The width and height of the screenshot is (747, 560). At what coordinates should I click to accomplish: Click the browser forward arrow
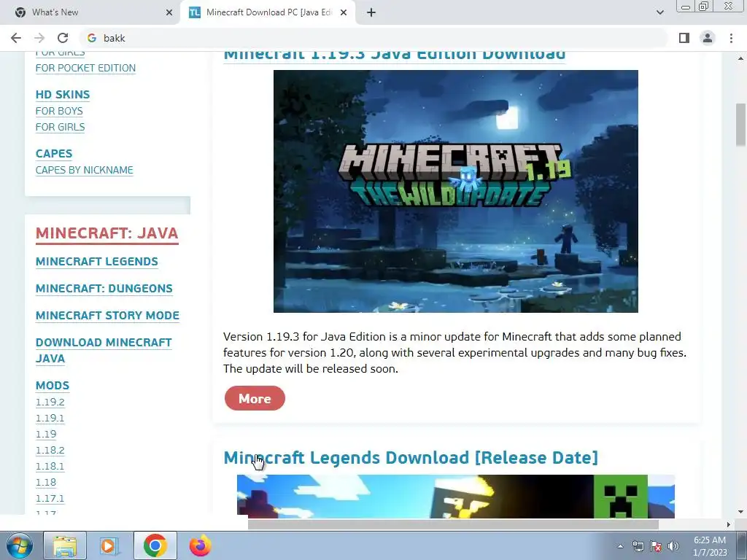[39, 38]
